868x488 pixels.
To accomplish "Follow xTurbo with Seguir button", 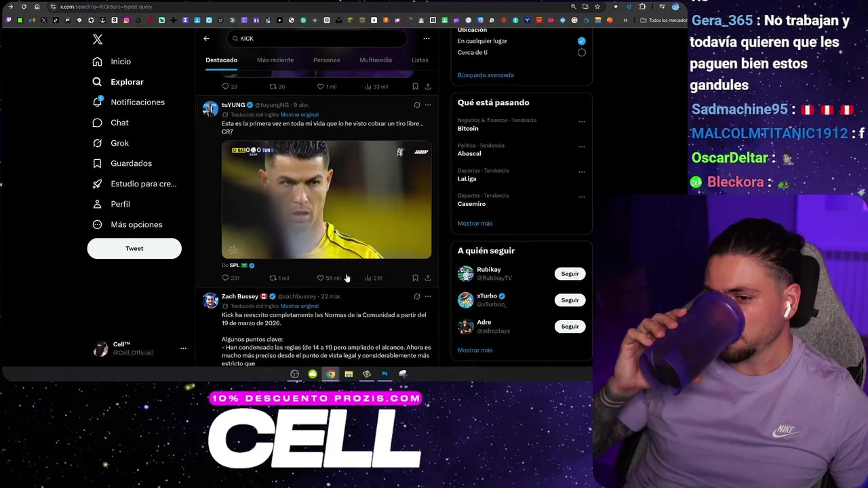I will (x=570, y=300).
